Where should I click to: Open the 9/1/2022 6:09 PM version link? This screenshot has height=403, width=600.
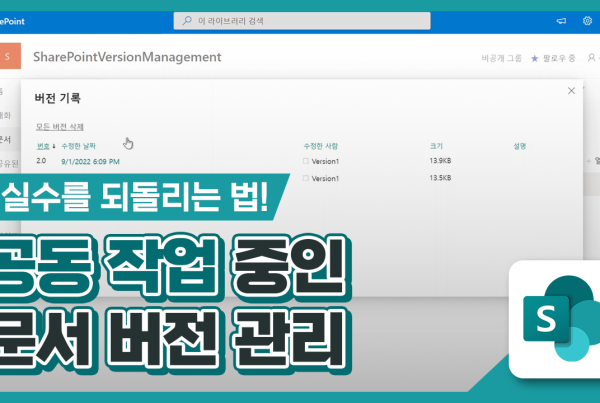pyautogui.click(x=90, y=161)
